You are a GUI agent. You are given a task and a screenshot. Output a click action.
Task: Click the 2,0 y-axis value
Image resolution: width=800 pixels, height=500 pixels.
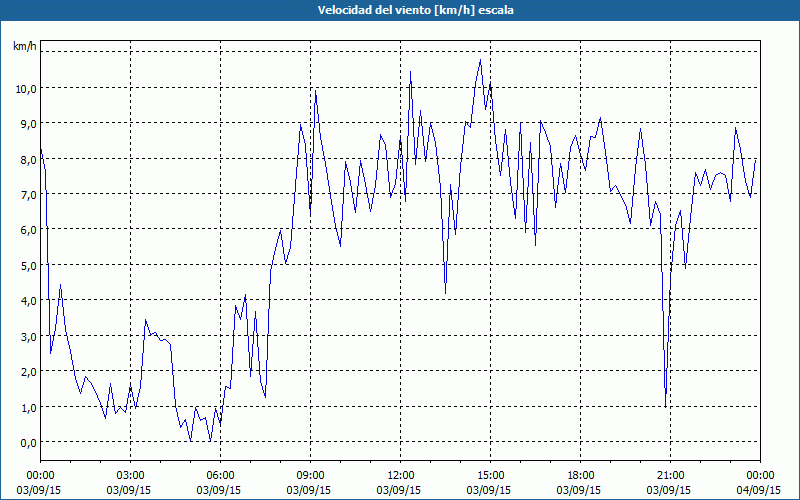29,371
